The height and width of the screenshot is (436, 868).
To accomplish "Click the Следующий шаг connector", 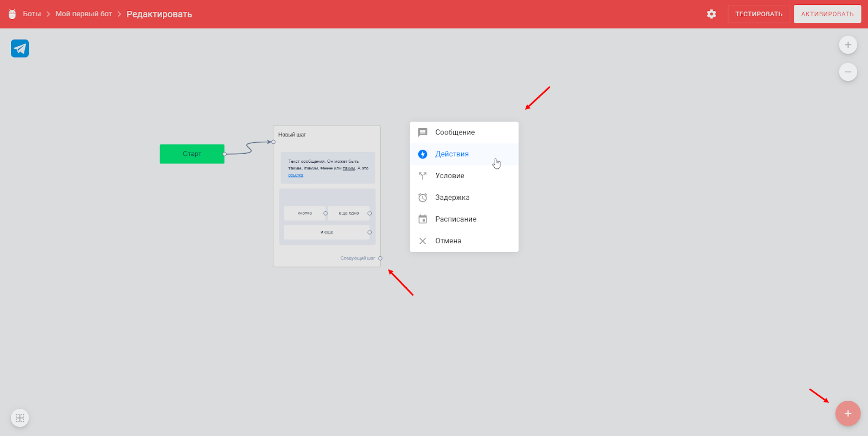I will (x=380, y=258).
